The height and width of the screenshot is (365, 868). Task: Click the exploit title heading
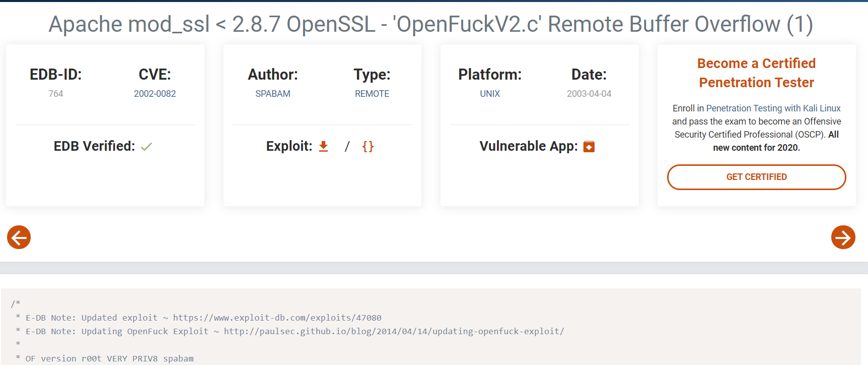coord(430,24)
